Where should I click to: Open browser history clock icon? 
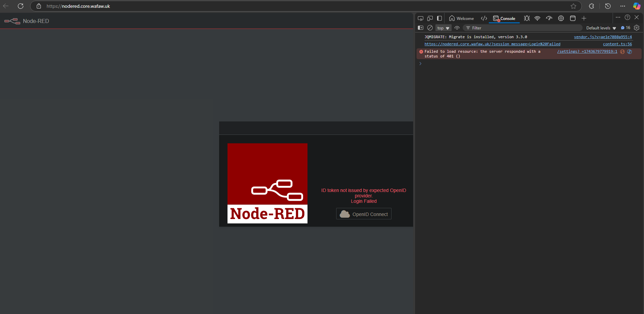tap(608, 6)
